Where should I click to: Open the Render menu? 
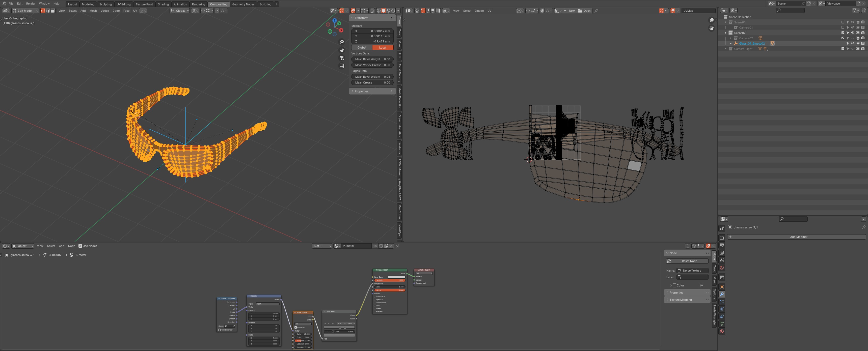[x=30, y=3]
